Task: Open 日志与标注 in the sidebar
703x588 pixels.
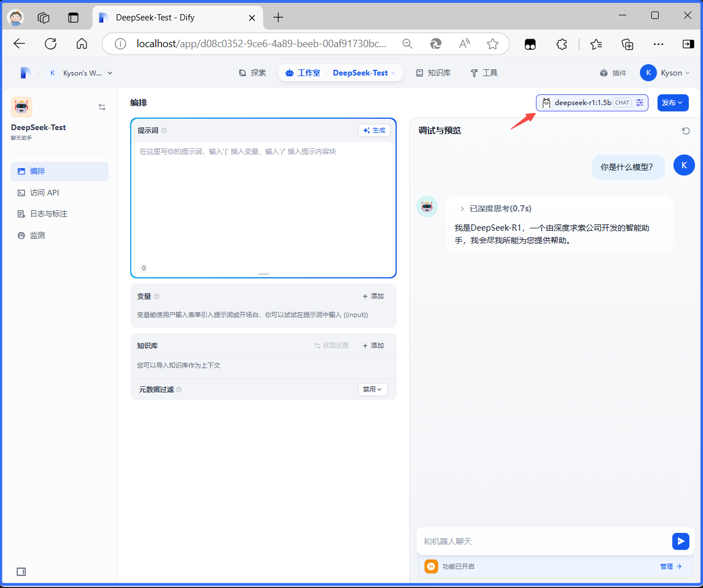Action: point(60,214)
